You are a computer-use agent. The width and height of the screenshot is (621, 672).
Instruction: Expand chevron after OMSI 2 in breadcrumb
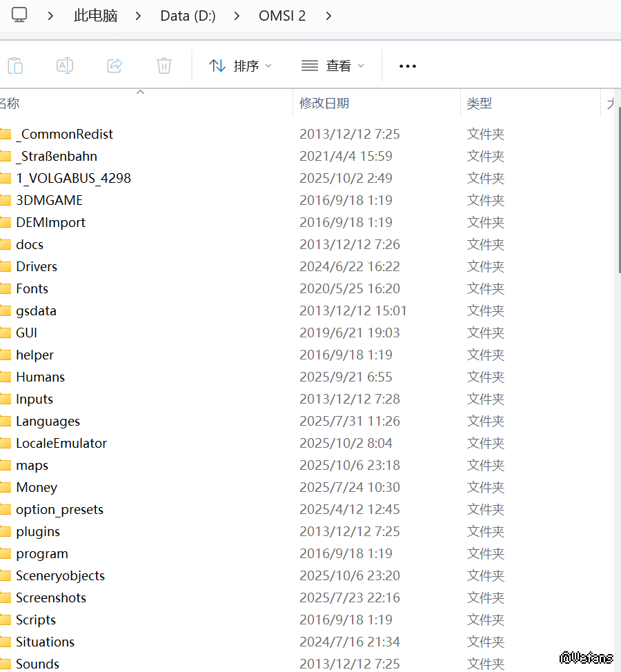click(328, 15)
